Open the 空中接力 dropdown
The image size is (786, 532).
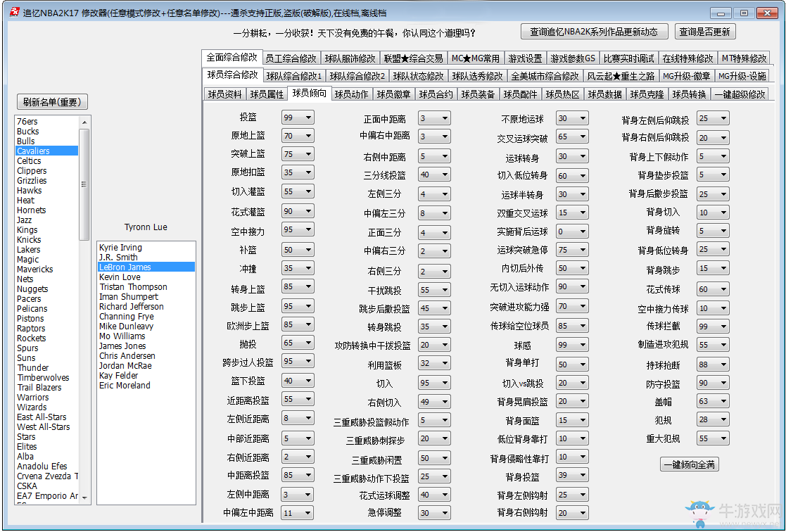298,229
